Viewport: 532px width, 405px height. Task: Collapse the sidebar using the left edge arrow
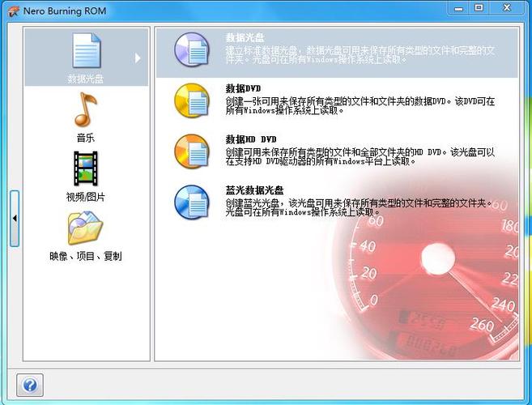[x=14, y=219]
